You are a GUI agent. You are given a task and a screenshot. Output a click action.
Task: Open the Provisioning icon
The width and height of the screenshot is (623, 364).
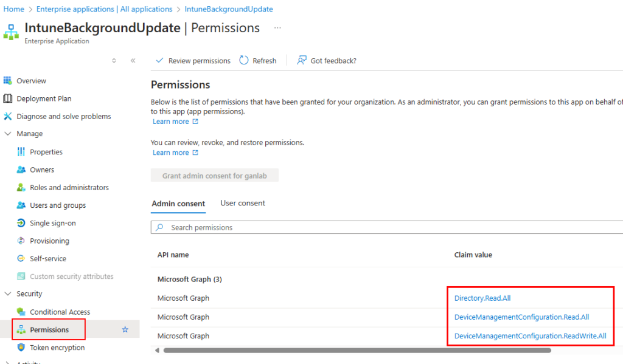click(x=21, y=241)
